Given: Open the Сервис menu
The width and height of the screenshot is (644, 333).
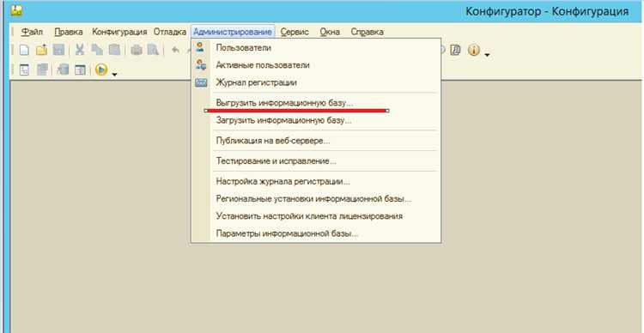Looking at the screenshot, I should (x=295, y=32).
